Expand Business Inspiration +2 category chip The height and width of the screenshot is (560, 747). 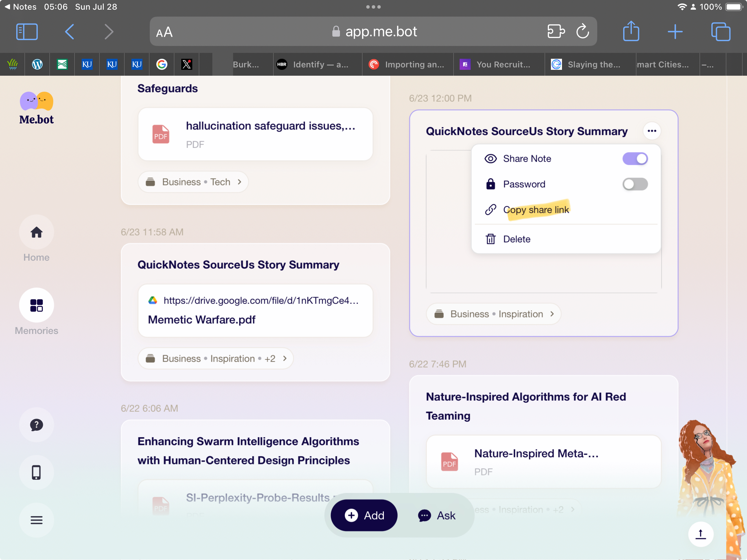[x=215, y=358]
